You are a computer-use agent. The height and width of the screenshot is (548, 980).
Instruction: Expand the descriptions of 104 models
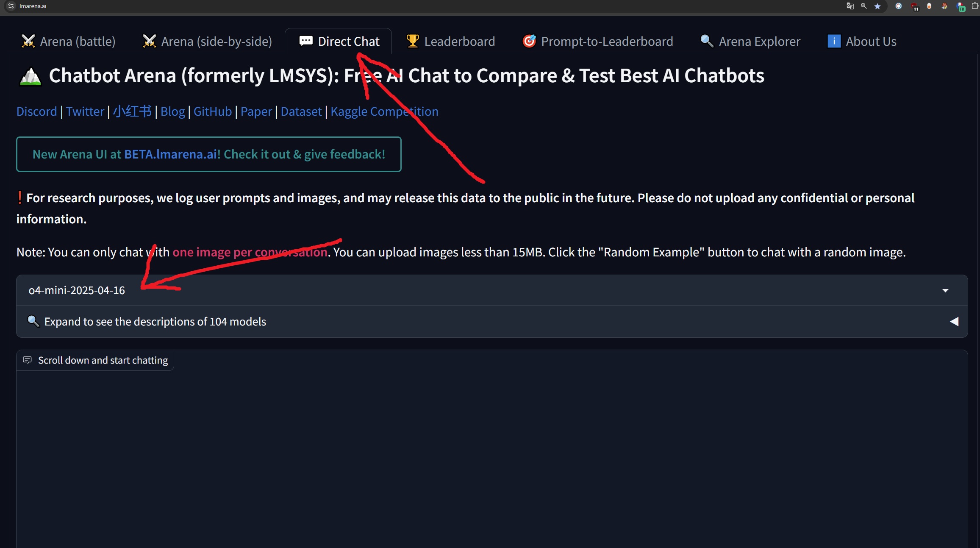(x=492, y=322)
